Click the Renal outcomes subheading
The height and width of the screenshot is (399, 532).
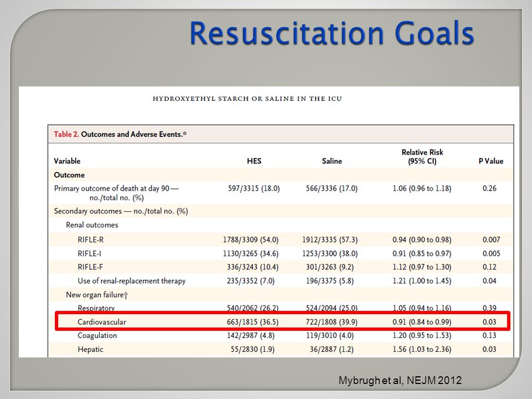(x=92, y=225)
